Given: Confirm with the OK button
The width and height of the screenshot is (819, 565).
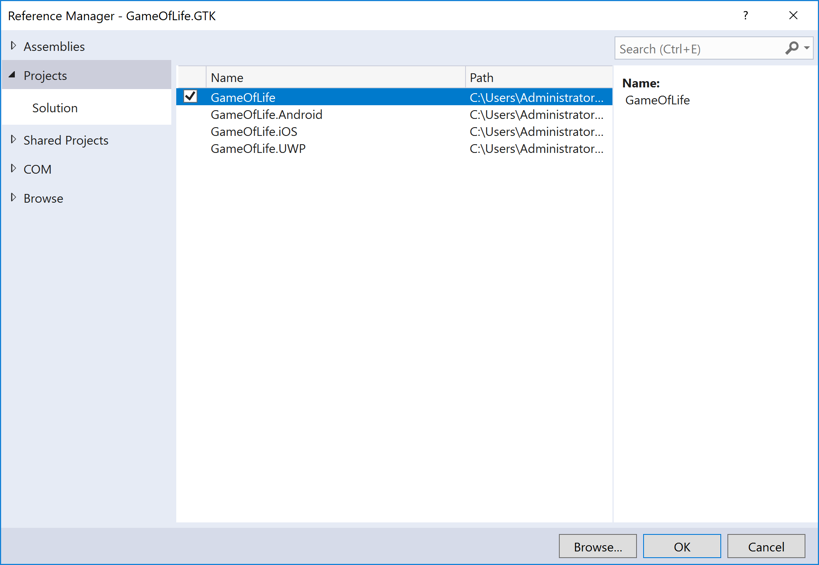Looking at the screenshot, I should click(x=682, y=547).
